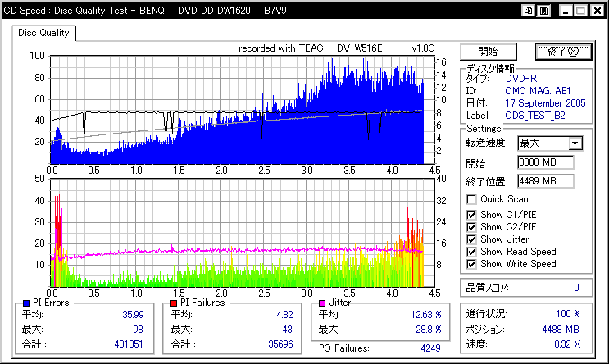The width and height of the screenshot is (609, 364).
Task: Click PI Failures total value 35696
Action: tap(280, 344)
